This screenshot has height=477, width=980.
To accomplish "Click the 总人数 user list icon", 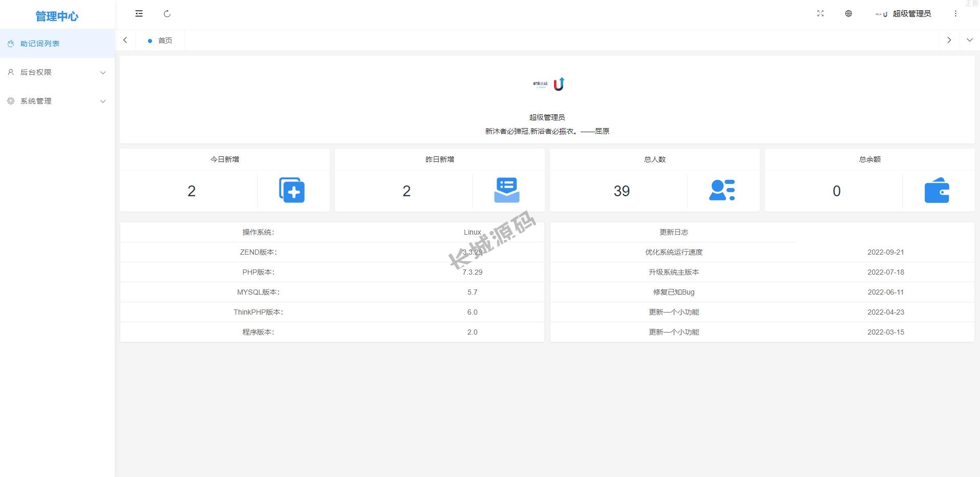I will coord(722,190).
